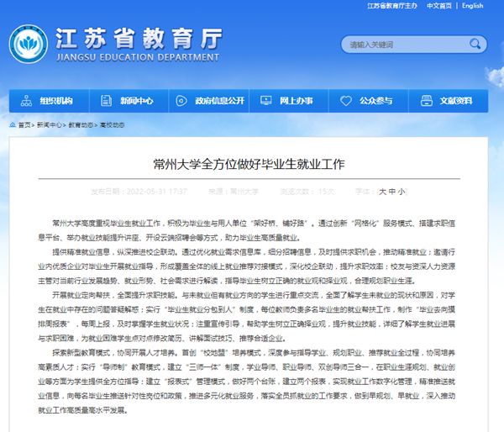The image size is (504, 432).
Task: Set font size to 小 (small)
Action: point(402,192)
